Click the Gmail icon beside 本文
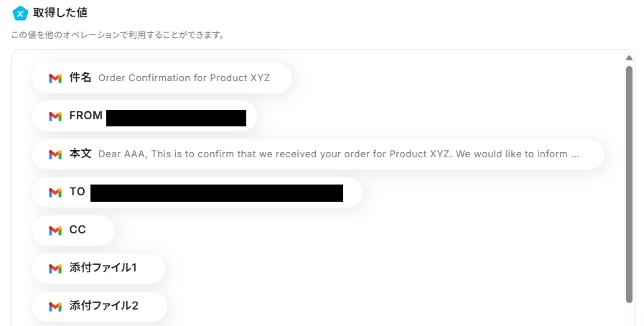Image resolution: width=644 pixels, height=326 pixels. [x=55, y=154]
